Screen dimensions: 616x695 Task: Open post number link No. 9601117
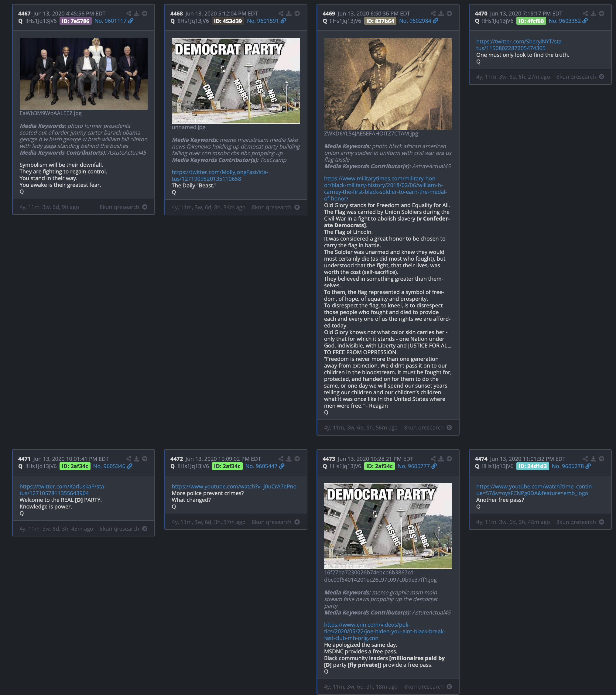tap(110, 21)
